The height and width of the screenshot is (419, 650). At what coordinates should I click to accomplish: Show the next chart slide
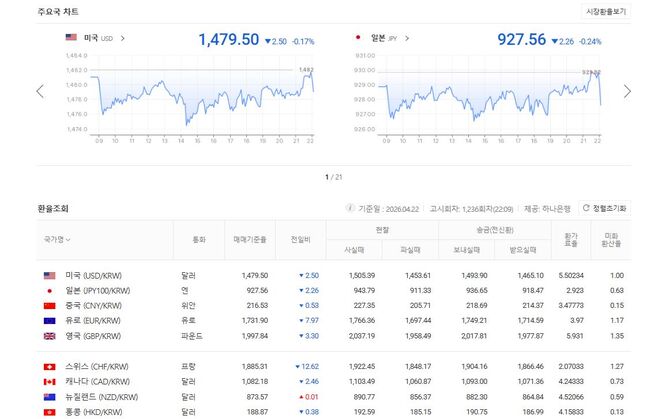(x=627, y=91)
